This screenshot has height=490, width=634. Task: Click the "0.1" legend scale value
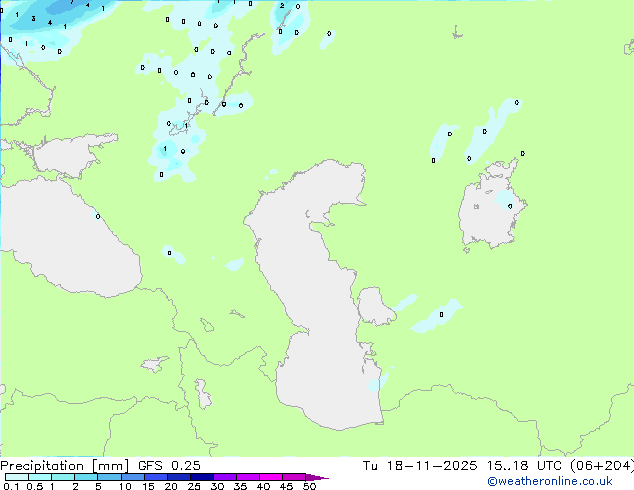[11, 486]
